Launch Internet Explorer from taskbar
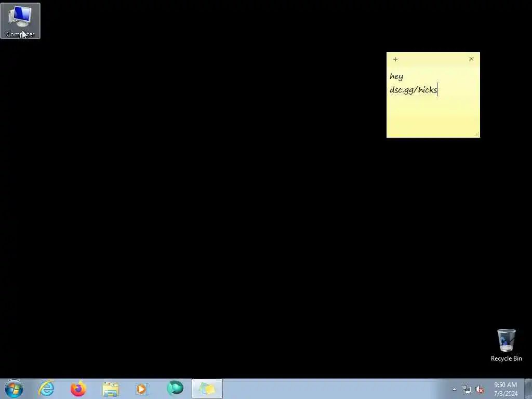532x399 pixels. point(46,389)
